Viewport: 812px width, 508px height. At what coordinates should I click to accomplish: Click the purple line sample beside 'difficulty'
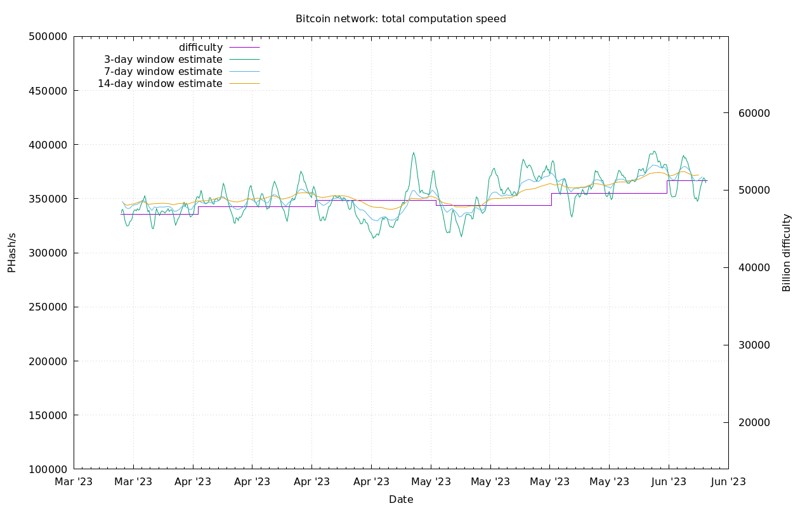tap(244, 48)
